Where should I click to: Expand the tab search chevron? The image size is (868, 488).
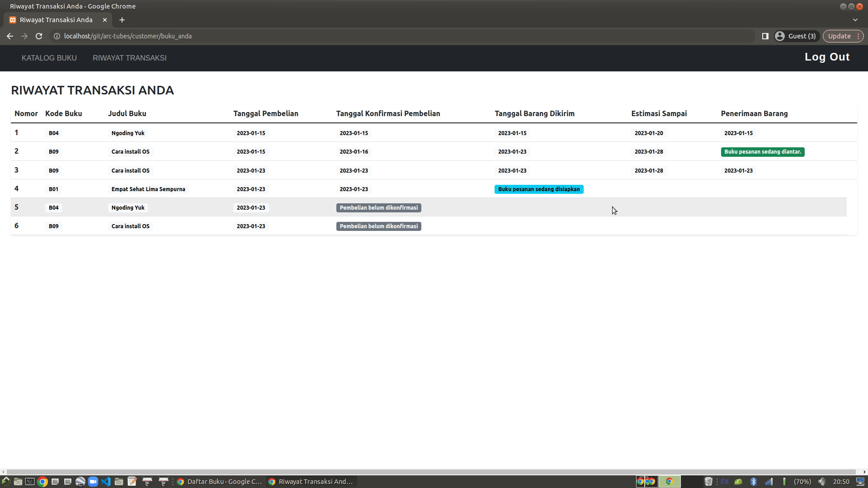click(x=855, y=20)
